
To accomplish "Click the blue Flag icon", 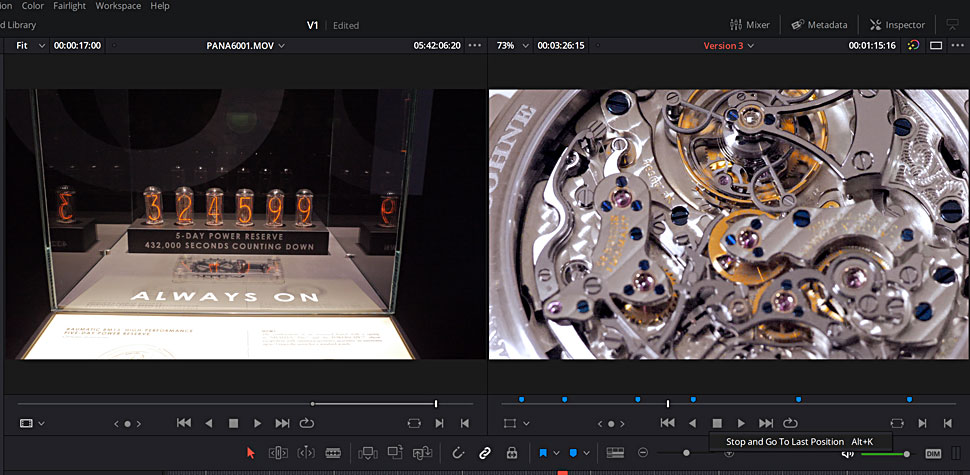I will point(543,453).
